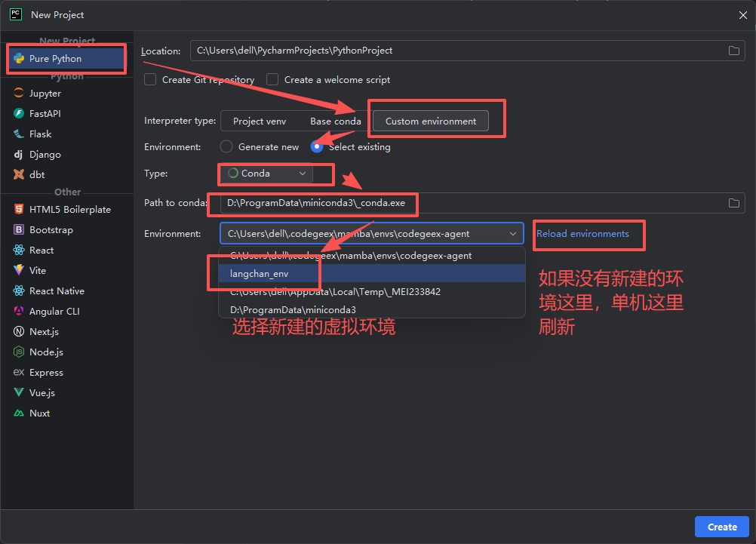Viewport: 756px width, 544px height.
Task: Browse folder for Path to conda
Action: coord(734,203)
